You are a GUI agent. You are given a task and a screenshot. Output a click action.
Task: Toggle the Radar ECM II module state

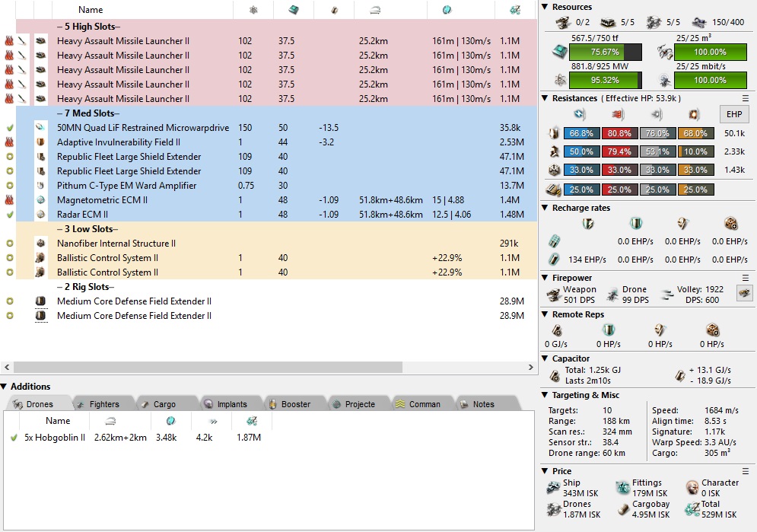(9, 215)
